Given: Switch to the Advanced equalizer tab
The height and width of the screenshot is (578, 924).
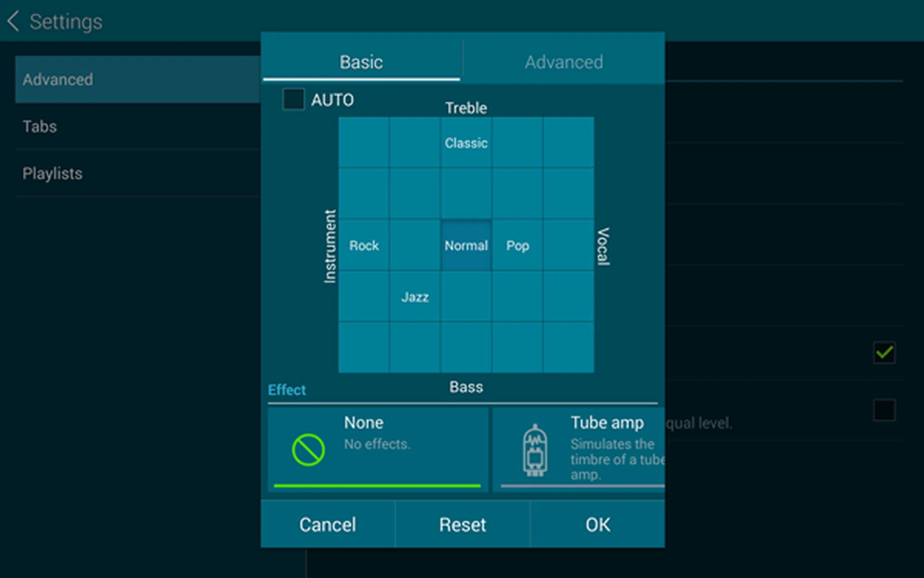Looking at the screenshot, I should tap(564, 62).
